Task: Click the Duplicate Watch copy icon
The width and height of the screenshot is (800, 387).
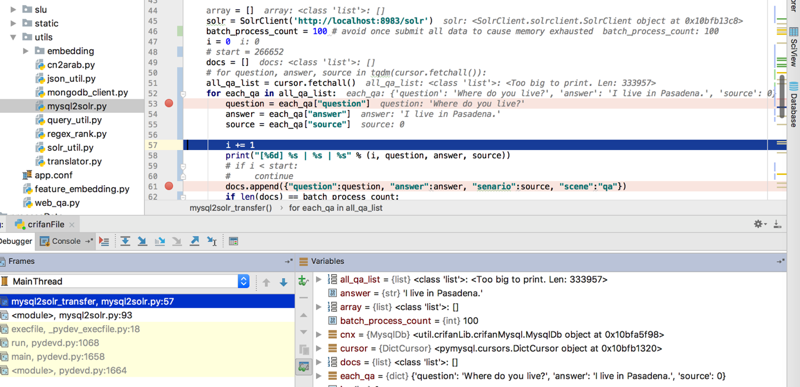Action: click(x=304, y=349)
